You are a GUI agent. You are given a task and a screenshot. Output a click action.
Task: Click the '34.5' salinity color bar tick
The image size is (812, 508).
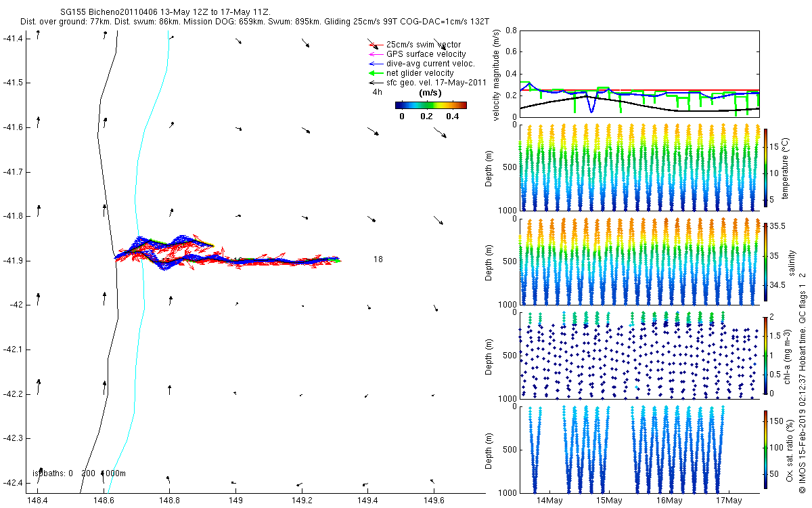pos(778,285)
